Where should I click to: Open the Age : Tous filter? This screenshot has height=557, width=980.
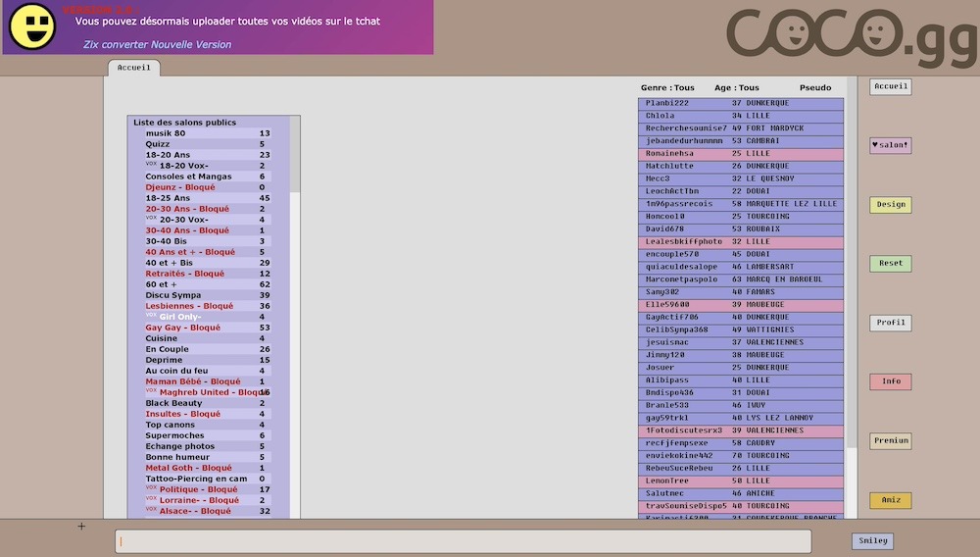point(737,88)
